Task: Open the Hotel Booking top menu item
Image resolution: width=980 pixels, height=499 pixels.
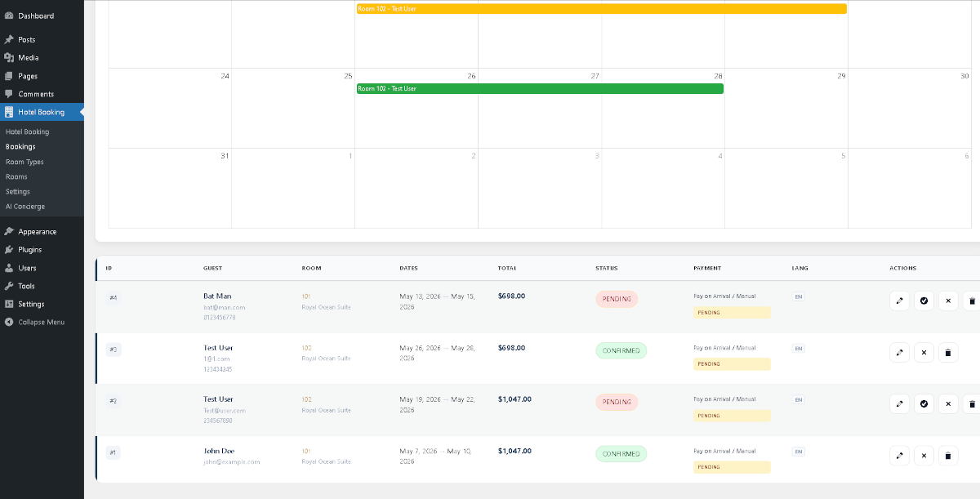Action: (42, 112)
